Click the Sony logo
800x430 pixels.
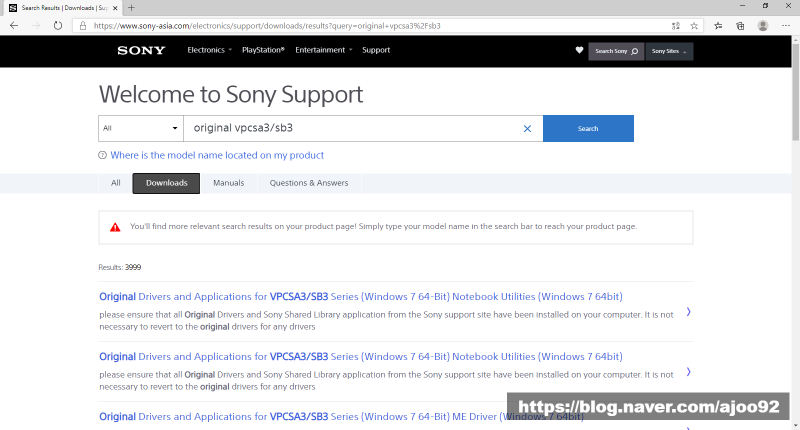[x=141, y=50]
